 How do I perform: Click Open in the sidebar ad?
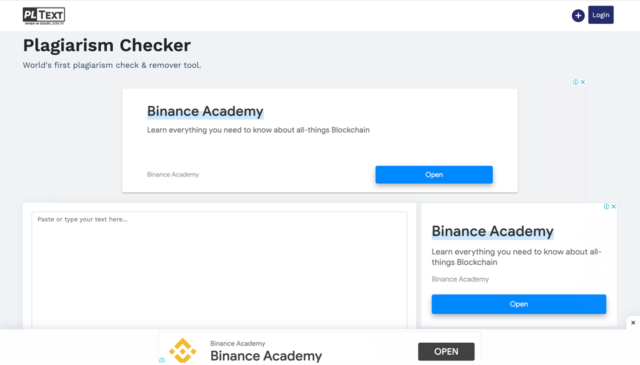click(x=519, y=304)
